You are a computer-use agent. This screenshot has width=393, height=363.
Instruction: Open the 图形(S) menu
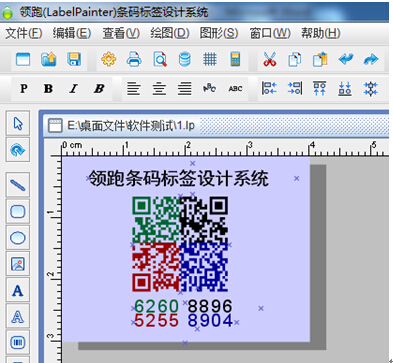tap(219, 33)
